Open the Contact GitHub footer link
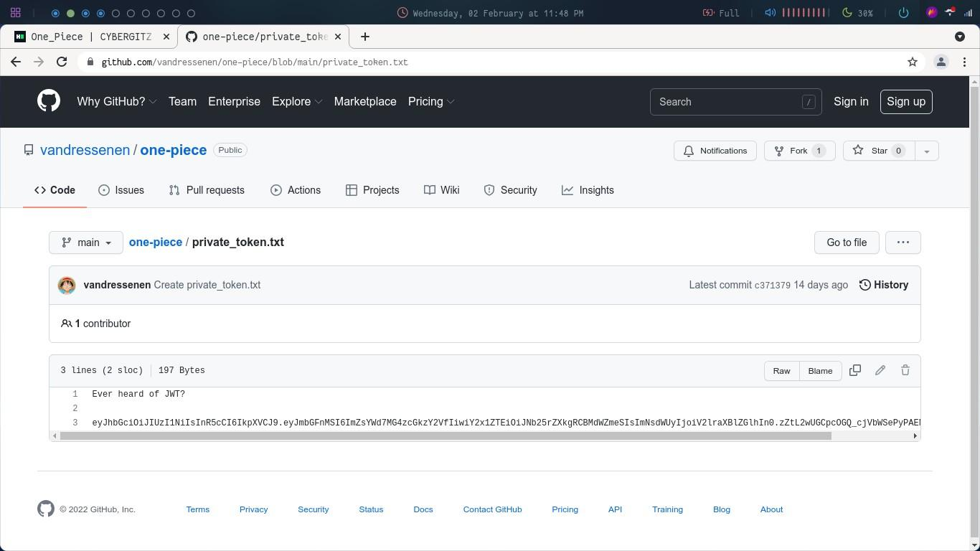This screenshot has height=551, width=980. click(x=492, y=509)
